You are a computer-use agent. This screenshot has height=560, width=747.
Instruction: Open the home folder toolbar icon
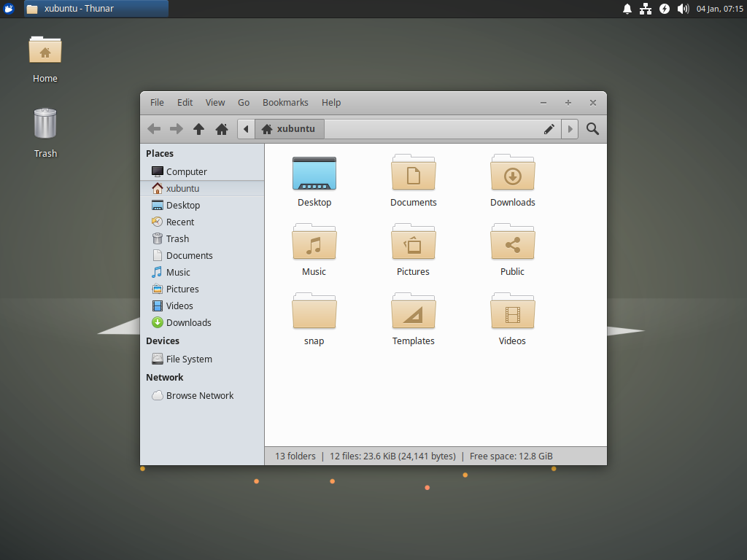pyautogui.click(x=221, y=128)
